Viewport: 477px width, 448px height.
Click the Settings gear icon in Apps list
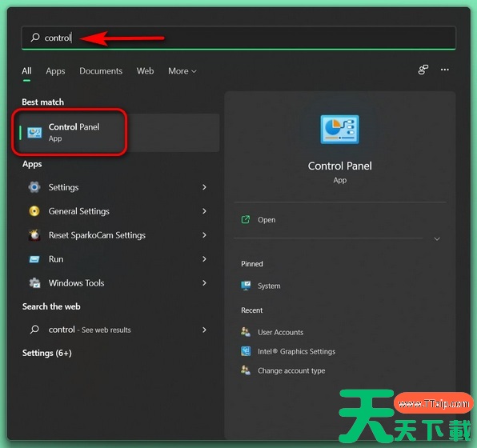[x=34, y=187]
